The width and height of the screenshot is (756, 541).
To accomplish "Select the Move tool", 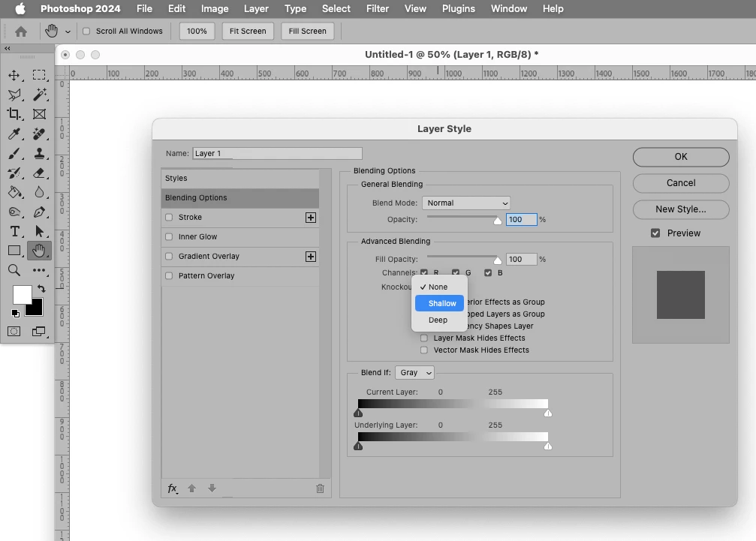I will pyautogui.click(x=14, y=75).
